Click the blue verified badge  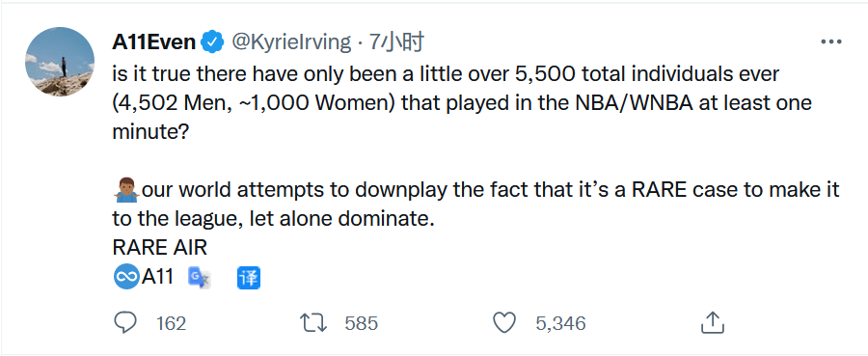[212, 42]
